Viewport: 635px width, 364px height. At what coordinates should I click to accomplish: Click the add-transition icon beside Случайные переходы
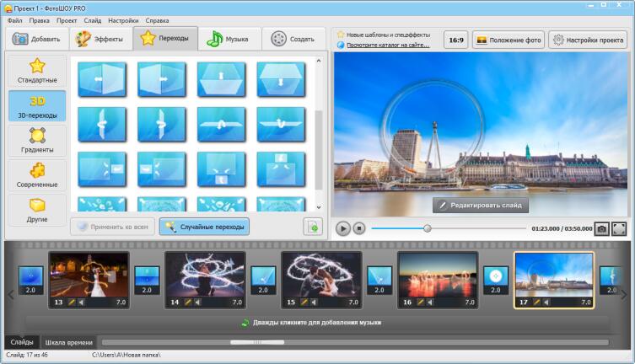(x=313, y=227)
